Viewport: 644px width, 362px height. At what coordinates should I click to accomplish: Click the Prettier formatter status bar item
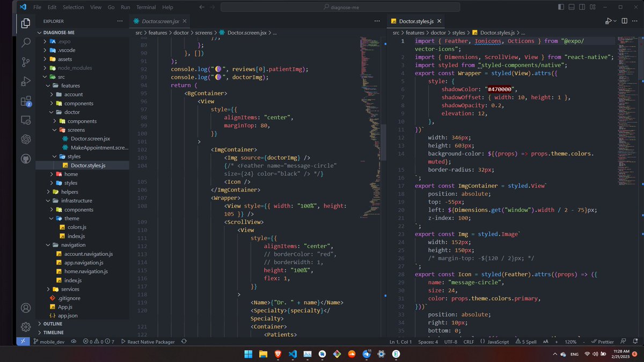coord(602,341)
